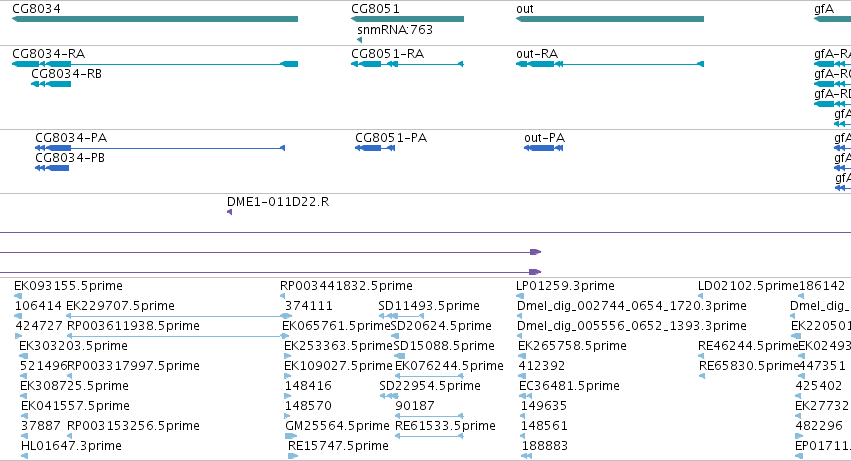Viewport: 851px width, 461px height.
Task: Click EK253363.5prime label
Action: click(338, 346)
